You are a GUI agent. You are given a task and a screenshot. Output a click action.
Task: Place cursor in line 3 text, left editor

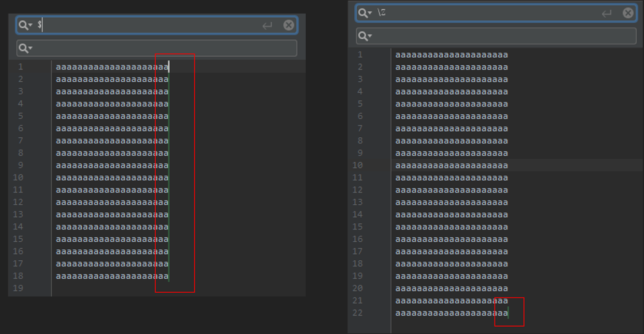coord(112,92)
